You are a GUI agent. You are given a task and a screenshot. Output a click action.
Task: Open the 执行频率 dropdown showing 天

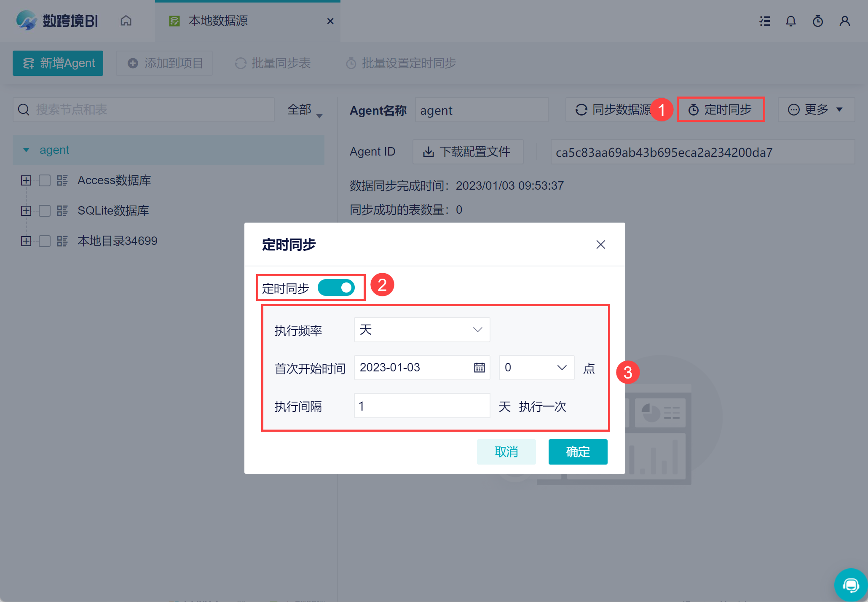tap(422, 330)
